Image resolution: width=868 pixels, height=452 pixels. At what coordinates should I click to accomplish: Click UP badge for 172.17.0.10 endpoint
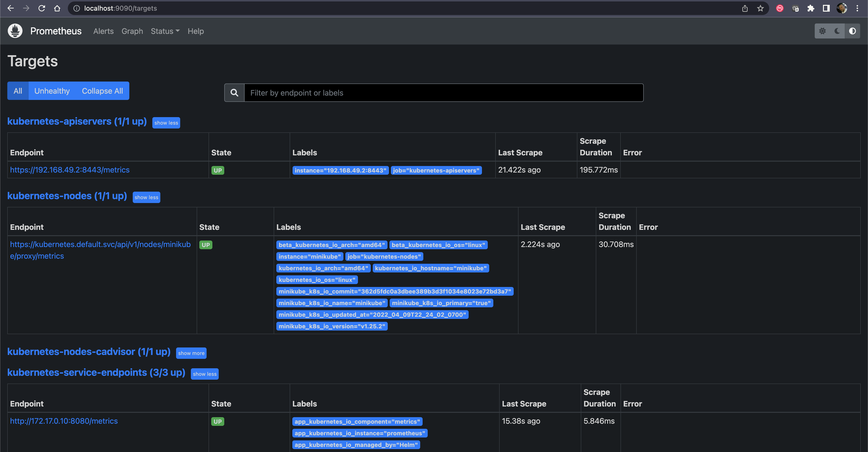(x=218, y=421)
